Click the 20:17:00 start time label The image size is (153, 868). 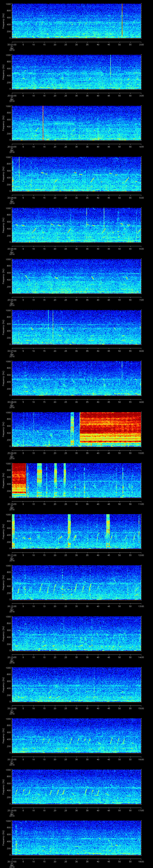click(x=12, y=861)
